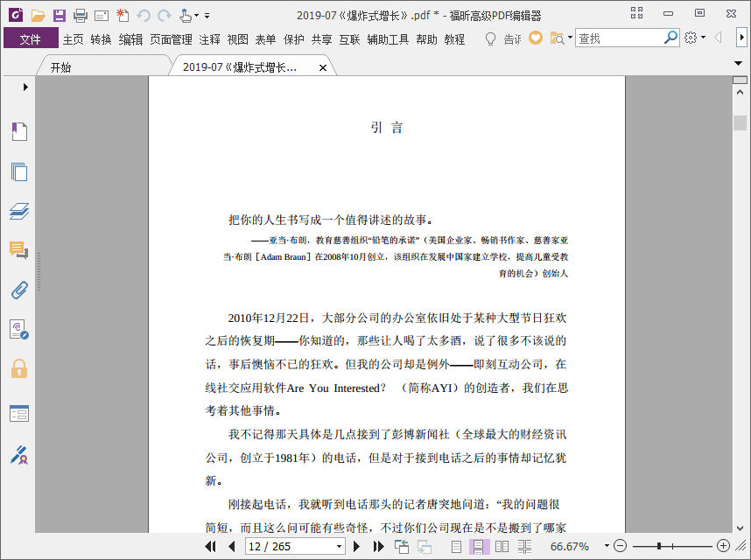Open the 帮助 menu
The image size is (751, 560).
pos(427,39)
